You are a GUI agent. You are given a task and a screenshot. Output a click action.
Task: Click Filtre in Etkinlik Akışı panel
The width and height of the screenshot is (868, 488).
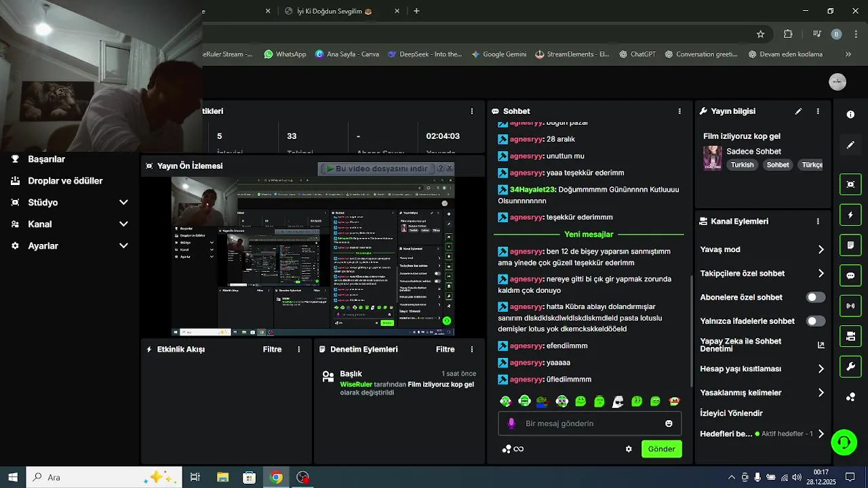coord(272,350)
